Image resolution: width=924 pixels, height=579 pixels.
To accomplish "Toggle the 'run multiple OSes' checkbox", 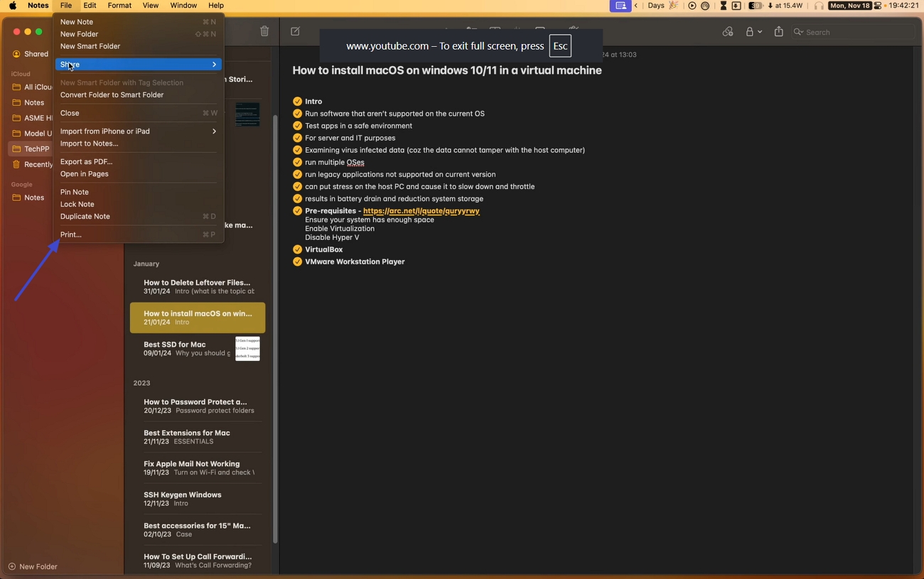I will point(297,162).
